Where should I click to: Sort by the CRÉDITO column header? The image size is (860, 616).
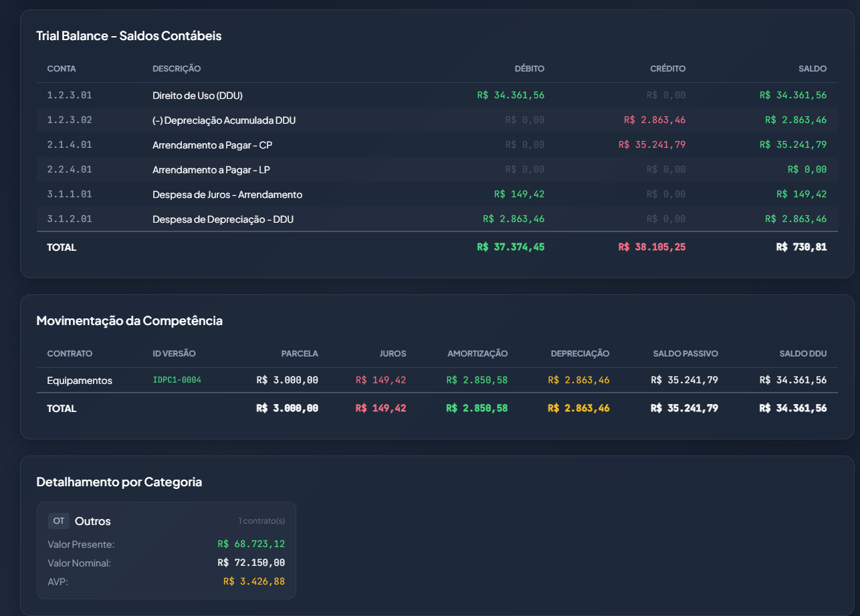[667, 69]
